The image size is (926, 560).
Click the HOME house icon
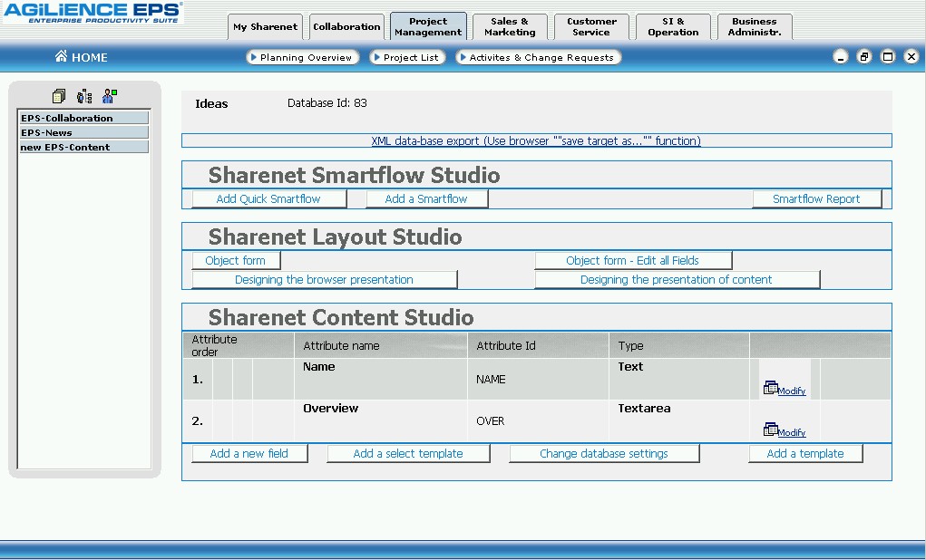coord(61,57)
